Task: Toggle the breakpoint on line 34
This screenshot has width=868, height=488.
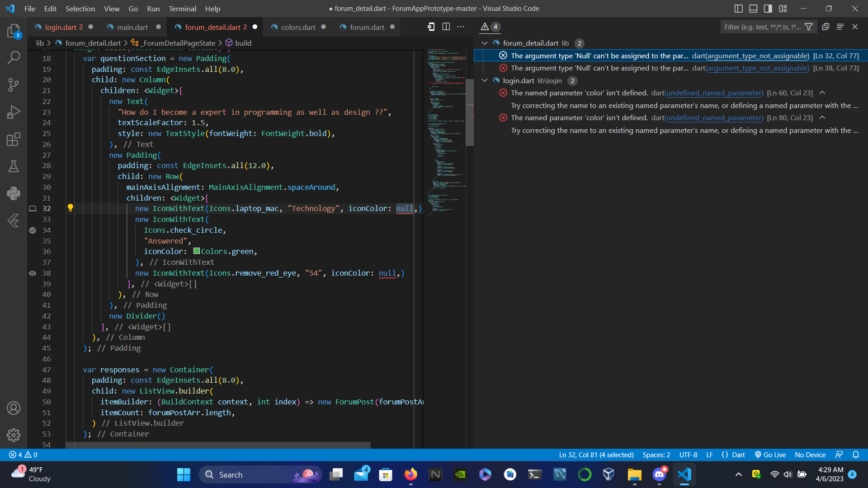Action: click(x=33, y=230)
